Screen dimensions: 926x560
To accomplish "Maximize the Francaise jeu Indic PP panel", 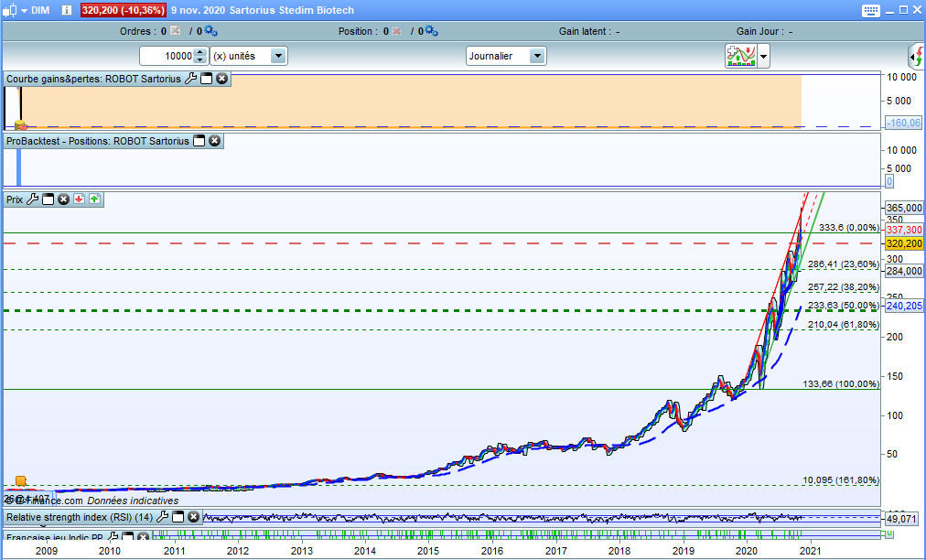I will tap(127, 536).
